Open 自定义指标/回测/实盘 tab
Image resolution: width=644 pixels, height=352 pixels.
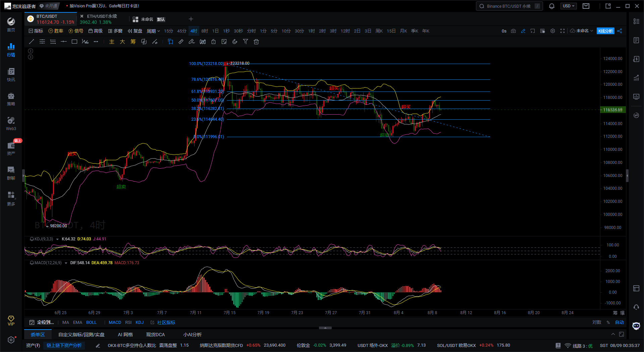(82, 335)
